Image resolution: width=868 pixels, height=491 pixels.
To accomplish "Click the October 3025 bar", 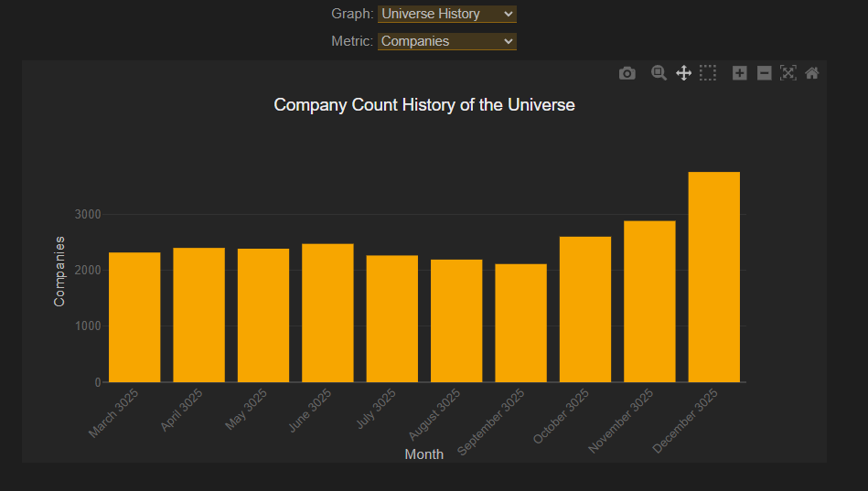I will tap(585, 309).
